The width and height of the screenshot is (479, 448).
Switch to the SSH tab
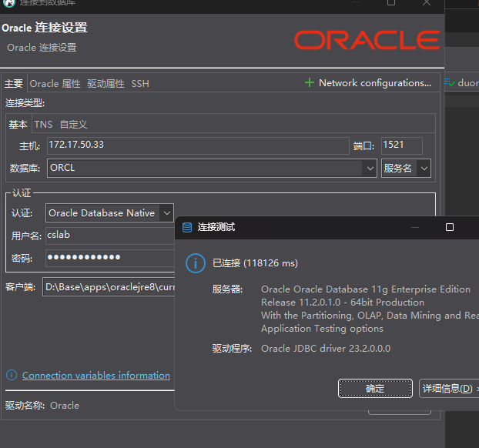pyautogui.click(x=140, y=83)
